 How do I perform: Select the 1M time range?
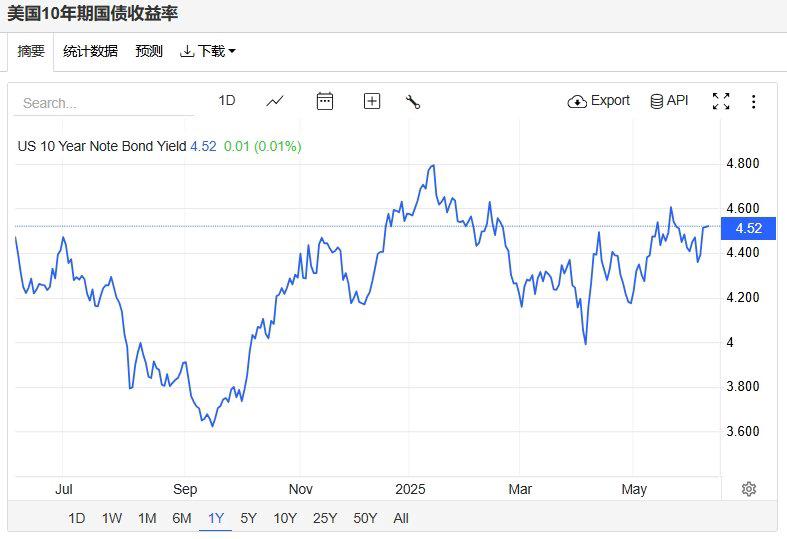tap(147, 518)
